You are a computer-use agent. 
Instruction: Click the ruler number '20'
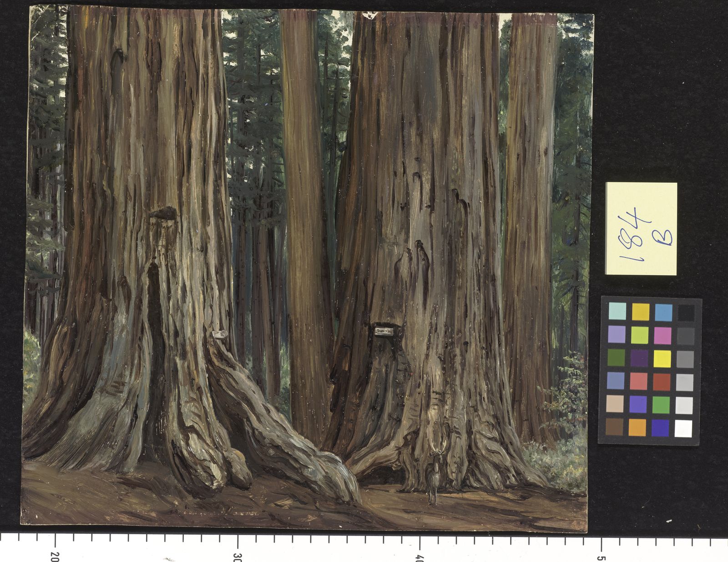(55, 557)
